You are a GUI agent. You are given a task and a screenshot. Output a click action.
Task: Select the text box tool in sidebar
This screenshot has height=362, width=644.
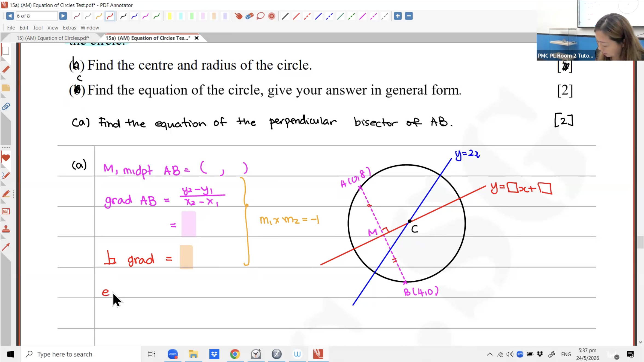6,211
